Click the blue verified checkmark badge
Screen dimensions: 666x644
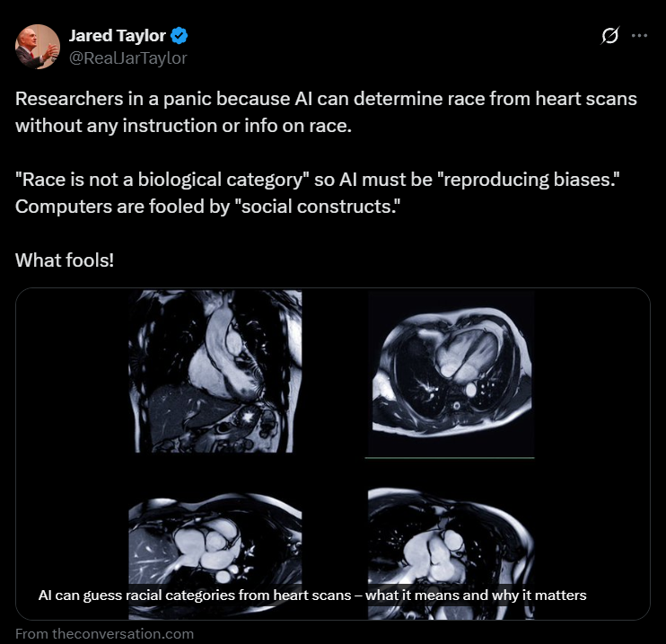[180, 37]
